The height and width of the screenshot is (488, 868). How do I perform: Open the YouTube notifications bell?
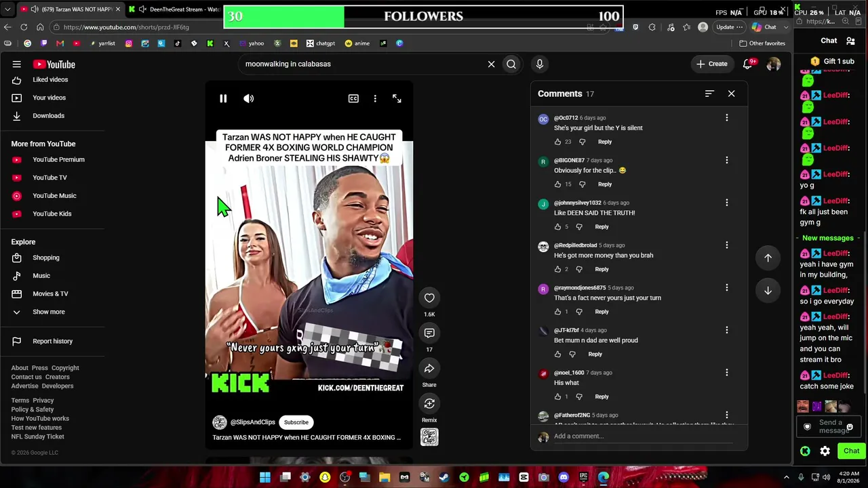click(x=748, y=64)
